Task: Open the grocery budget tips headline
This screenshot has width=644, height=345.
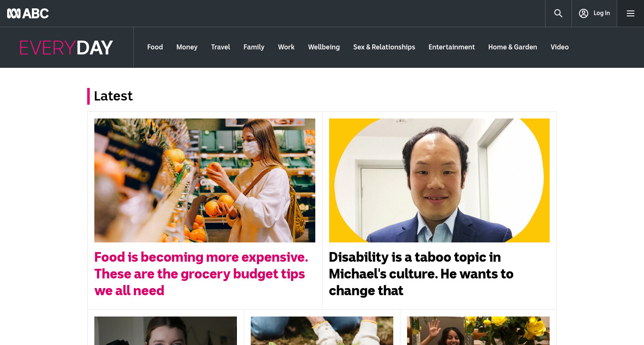Action: pyautogui.click(x=201, y=274)
